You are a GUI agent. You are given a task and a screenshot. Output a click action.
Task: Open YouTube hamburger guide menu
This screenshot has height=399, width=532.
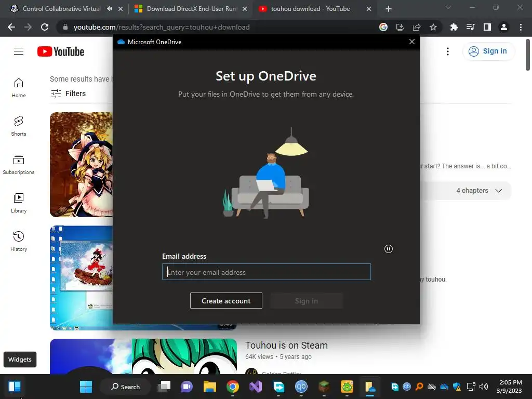19,51
